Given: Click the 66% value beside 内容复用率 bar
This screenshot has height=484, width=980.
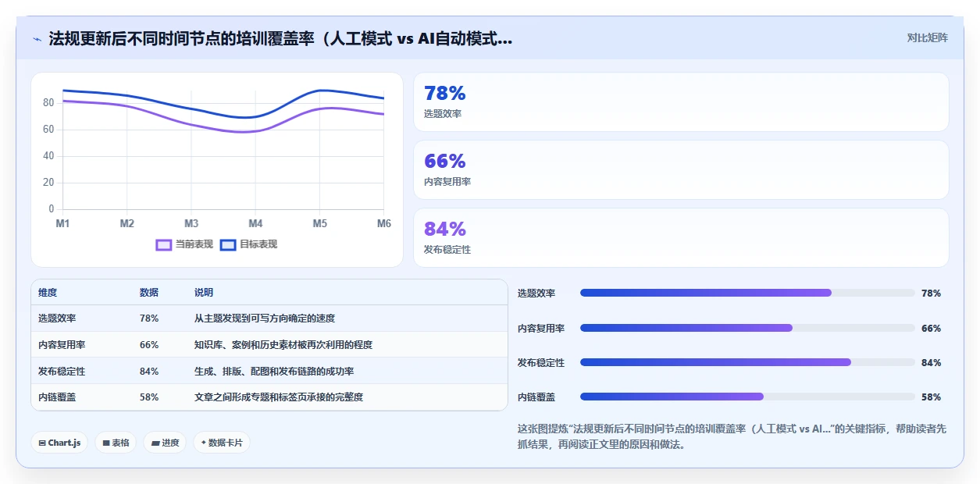Looking at the screenshot, I should (931, 329).
